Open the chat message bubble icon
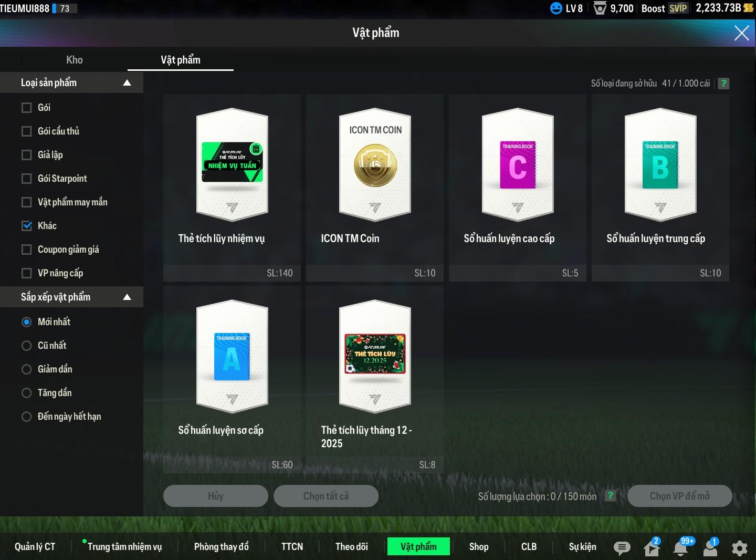The width and height of the screenshot is (756, 560). click(622, 548)
